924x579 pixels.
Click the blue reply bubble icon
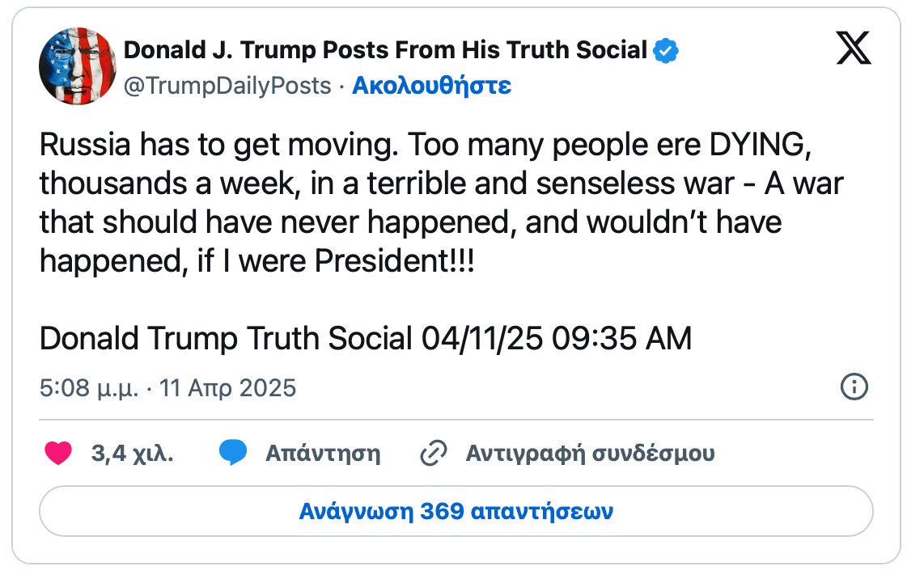[x=233, y=453]
